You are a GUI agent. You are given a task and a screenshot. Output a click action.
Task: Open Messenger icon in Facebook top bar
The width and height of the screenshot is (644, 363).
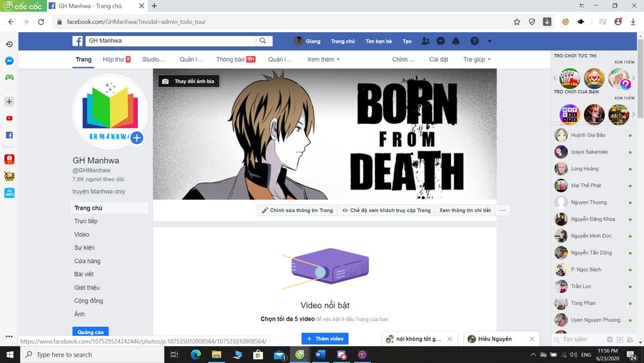click(x=440, y=41)
